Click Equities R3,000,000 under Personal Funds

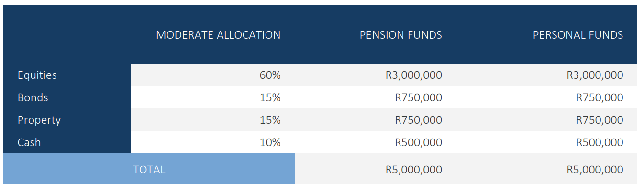(x=595, y=75)
